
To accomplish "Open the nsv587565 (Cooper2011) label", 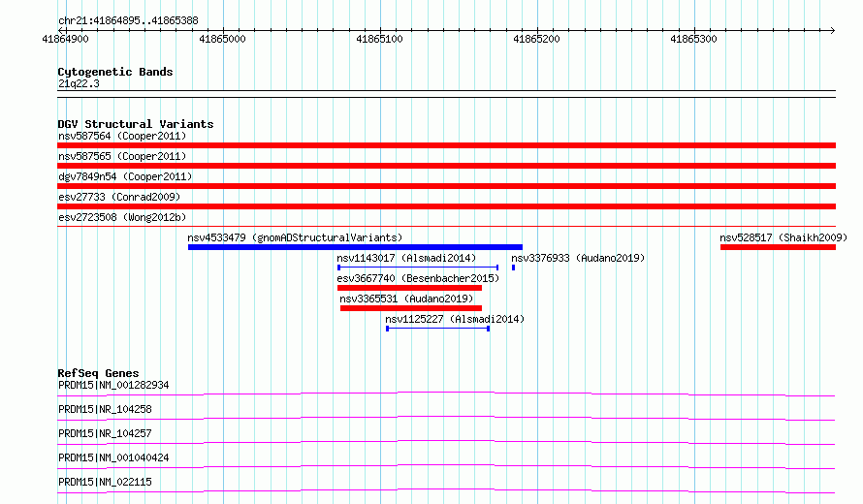I will click(x=122, y=156).
